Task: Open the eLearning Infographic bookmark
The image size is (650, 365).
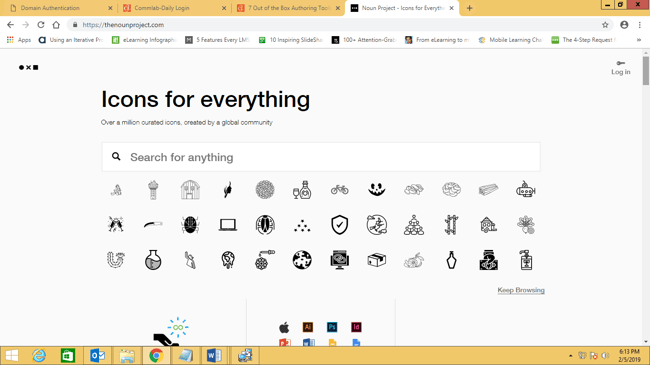Action: [144, 40]
